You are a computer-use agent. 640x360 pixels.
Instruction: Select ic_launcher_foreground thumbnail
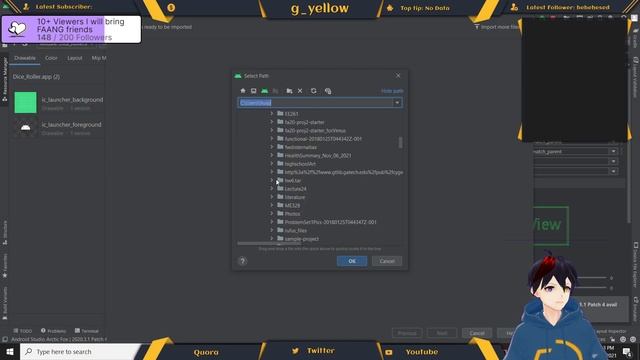pyautogui.click(x=25, y=127)
